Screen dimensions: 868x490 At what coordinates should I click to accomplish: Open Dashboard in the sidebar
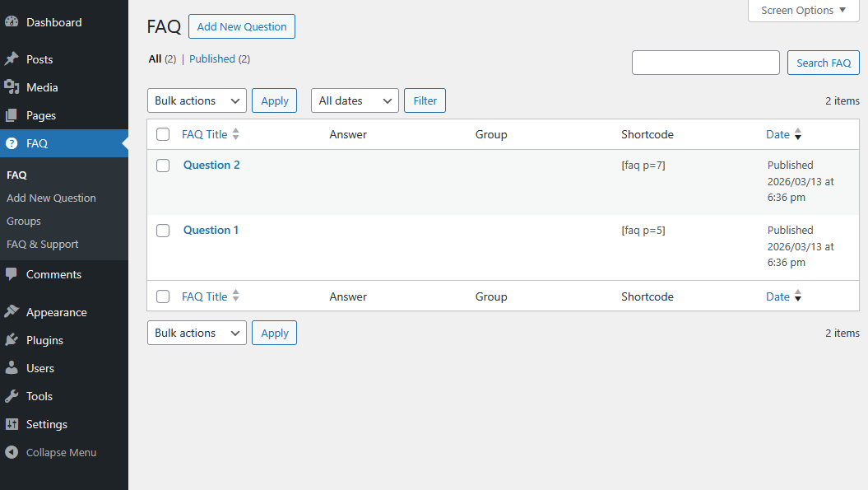click(64, 22)
